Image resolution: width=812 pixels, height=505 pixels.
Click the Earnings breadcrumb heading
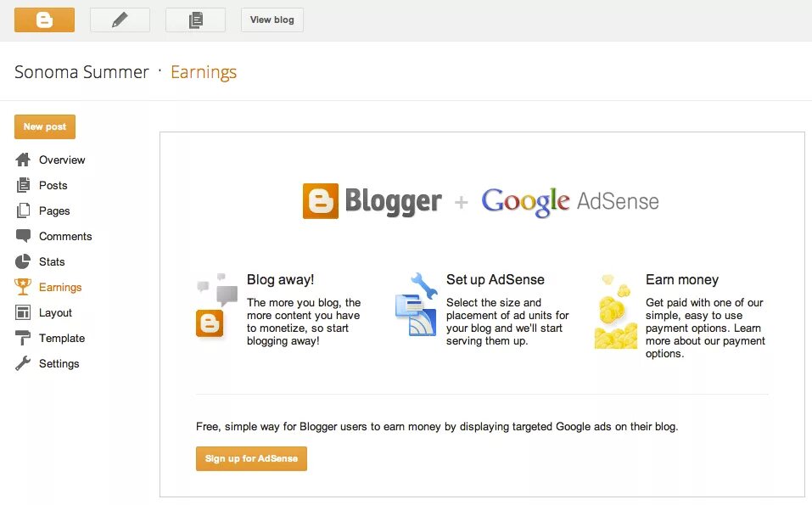pyautogui.click(x=204, y=72)
